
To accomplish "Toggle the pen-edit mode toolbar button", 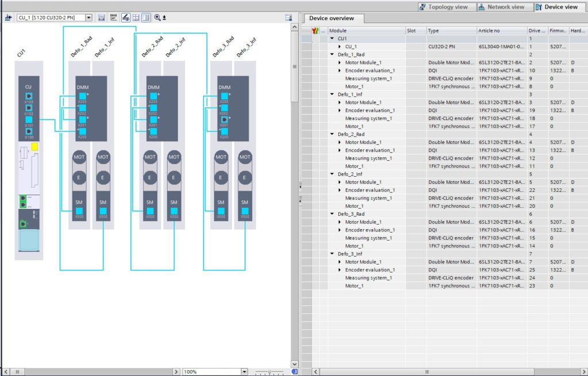I will click(126, 18).
